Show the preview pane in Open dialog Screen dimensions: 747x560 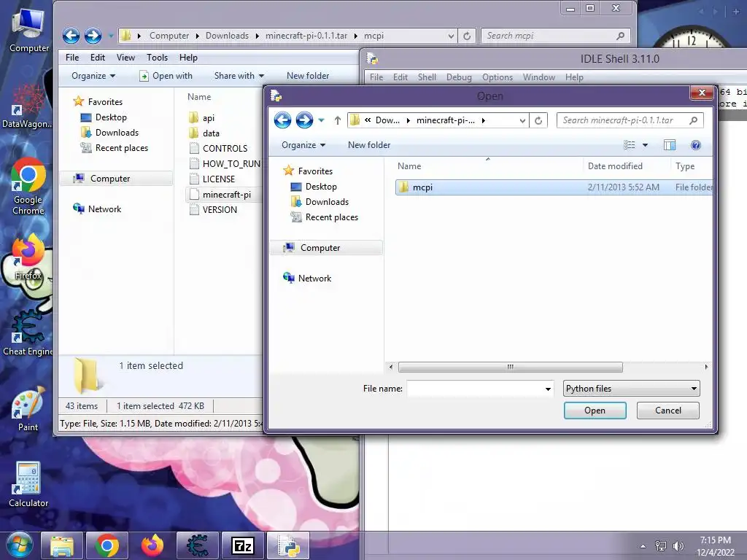(x=670, y=145)
